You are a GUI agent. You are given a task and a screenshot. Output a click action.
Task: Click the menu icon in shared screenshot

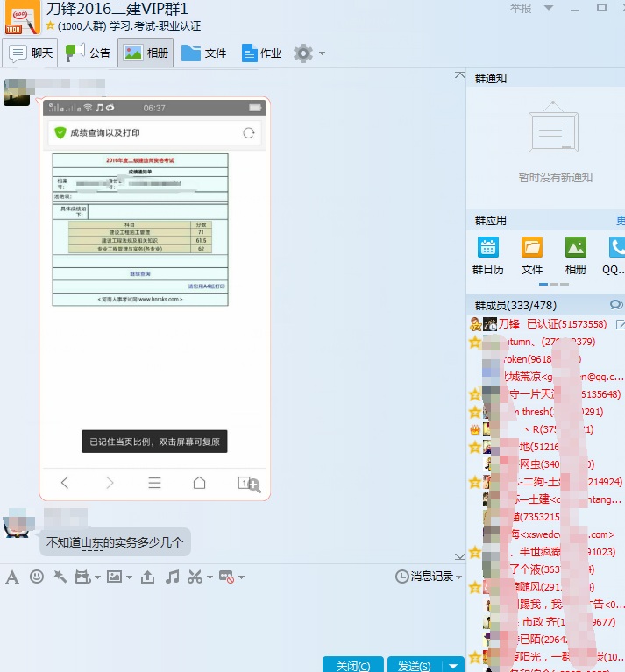(x=155, y=483)
